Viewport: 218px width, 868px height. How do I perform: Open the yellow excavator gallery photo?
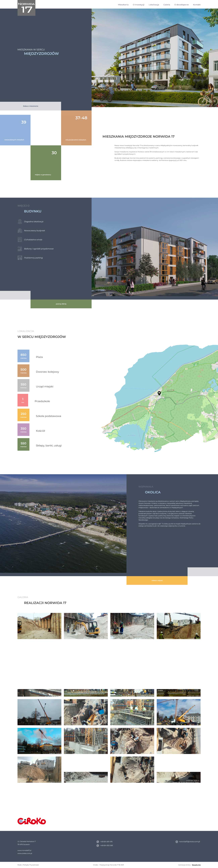pyautogui.click(x=86, y=626)
